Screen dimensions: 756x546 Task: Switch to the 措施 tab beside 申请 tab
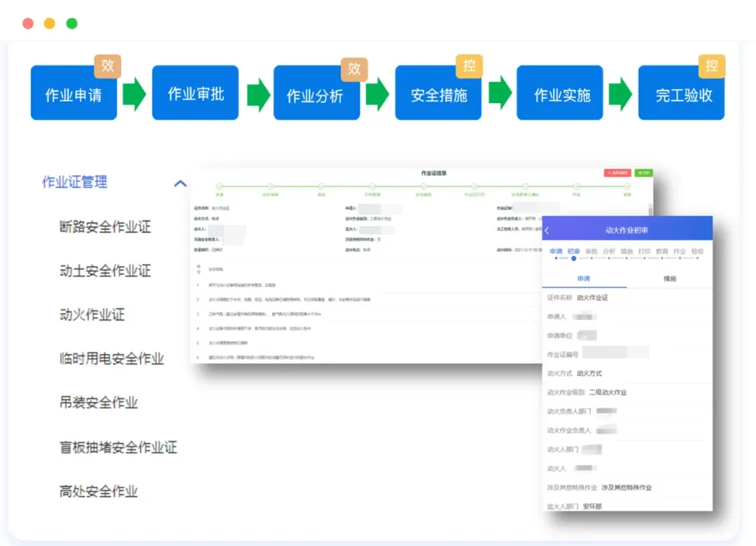[670, 279]
